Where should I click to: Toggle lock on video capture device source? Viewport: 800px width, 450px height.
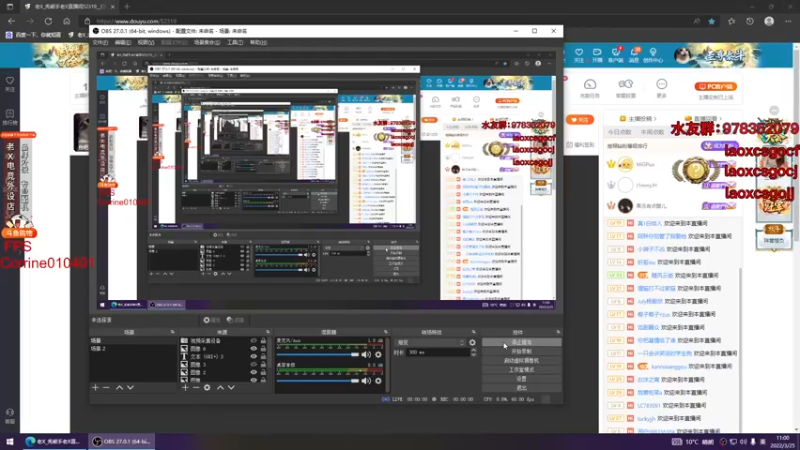263,340
